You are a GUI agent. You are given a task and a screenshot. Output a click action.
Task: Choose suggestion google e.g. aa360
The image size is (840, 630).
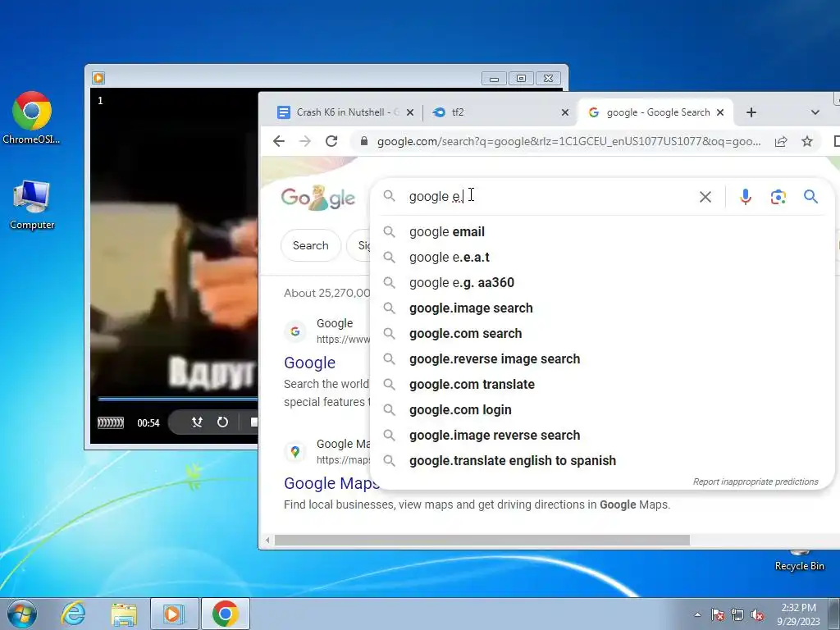pyautogui.click(x=602, y=283)
